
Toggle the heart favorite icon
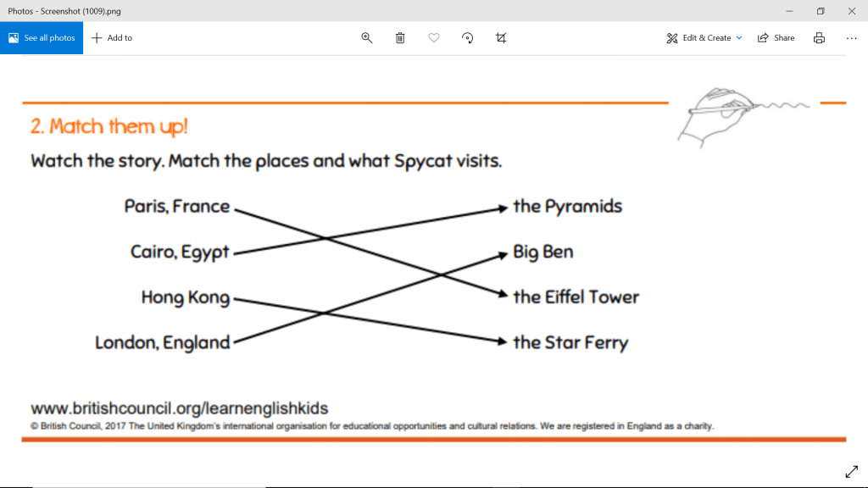434,38
